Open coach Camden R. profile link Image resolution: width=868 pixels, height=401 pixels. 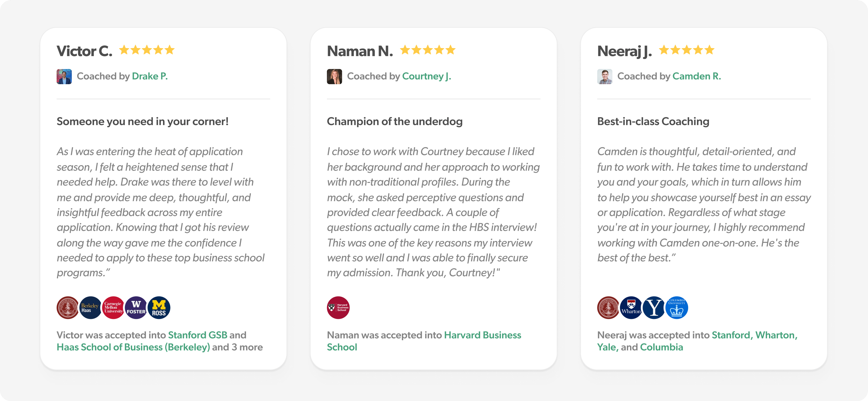696,76
